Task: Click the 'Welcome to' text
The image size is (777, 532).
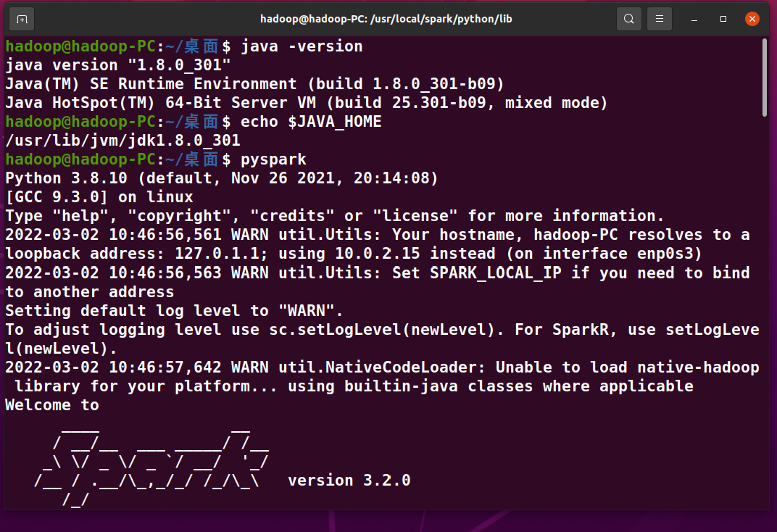Action: (x=52, y=405)
